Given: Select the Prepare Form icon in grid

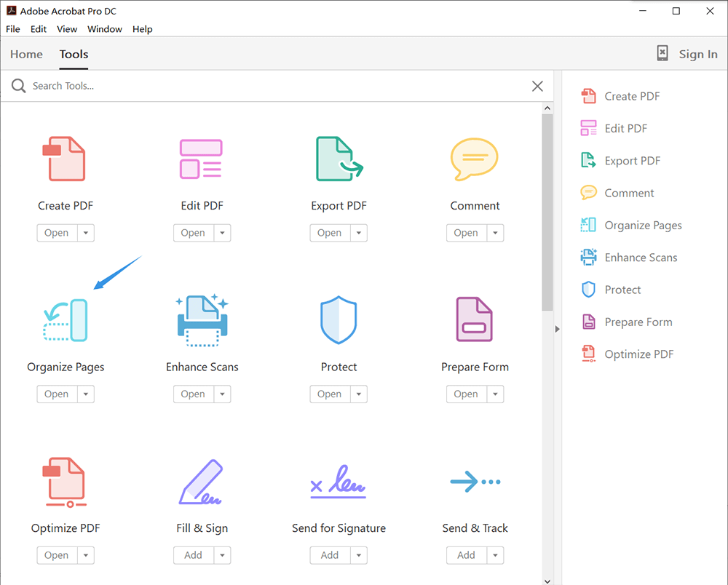Looking at the screenshot, I should [x=475, y=319].
